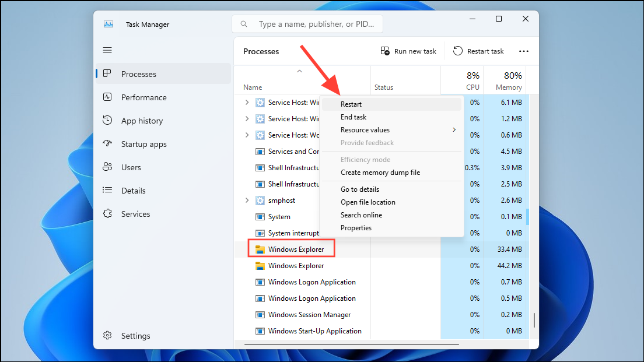Expand the second Service Host row
Image resolution: width=644 pixels, height=362 pixels.
pyautogui.click(x=247, y=118)
